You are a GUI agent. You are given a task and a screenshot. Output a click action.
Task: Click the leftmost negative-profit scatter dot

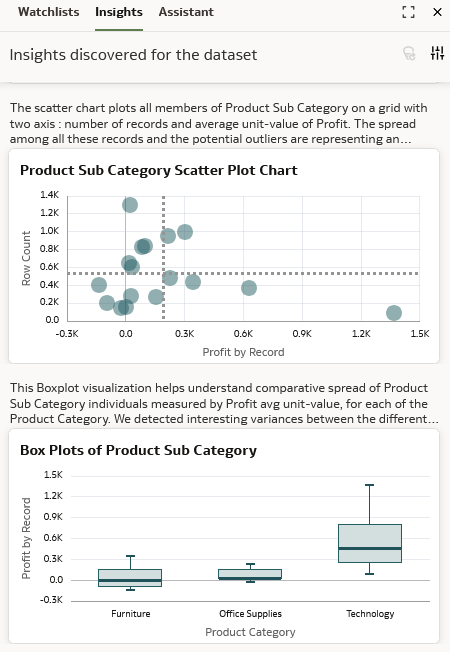[99, 285]
